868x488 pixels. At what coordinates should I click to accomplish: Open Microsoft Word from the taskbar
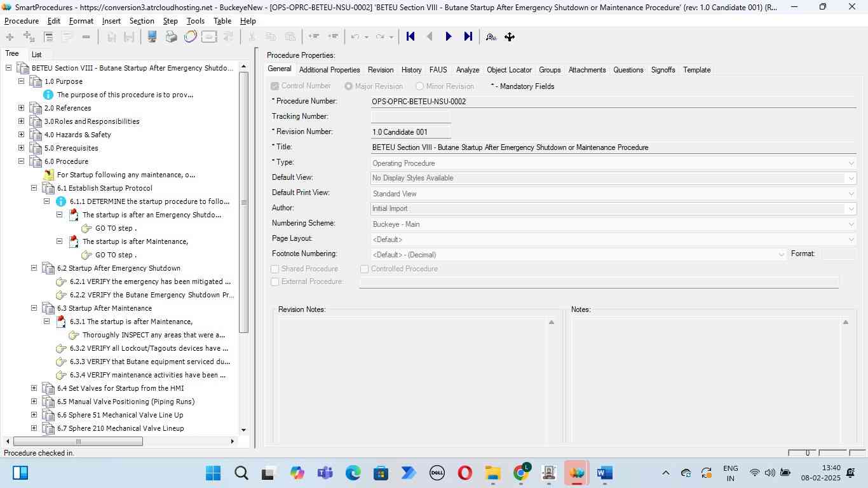coord(604,473)
